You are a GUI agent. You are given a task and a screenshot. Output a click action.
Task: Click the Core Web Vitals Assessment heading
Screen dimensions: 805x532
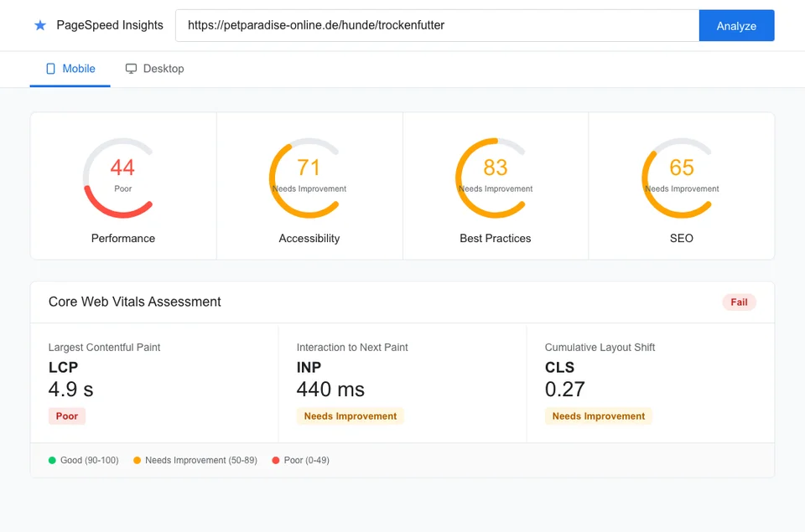[133, 302]
